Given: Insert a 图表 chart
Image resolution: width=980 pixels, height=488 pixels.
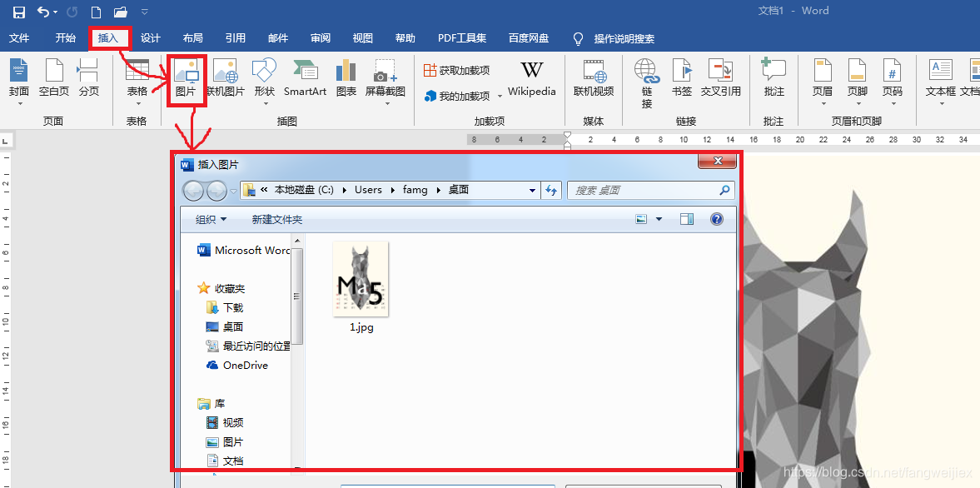Looking at the screenshot, I should [346, 79].
